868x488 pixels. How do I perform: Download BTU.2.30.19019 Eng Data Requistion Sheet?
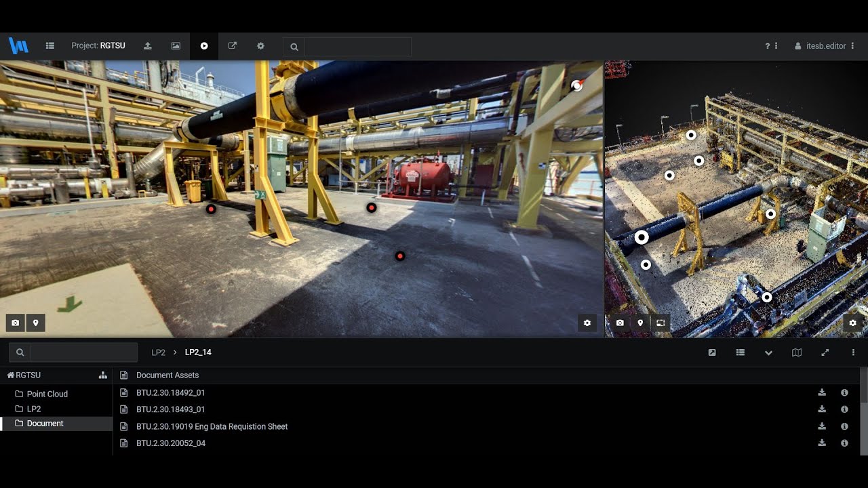click(822, 426)
